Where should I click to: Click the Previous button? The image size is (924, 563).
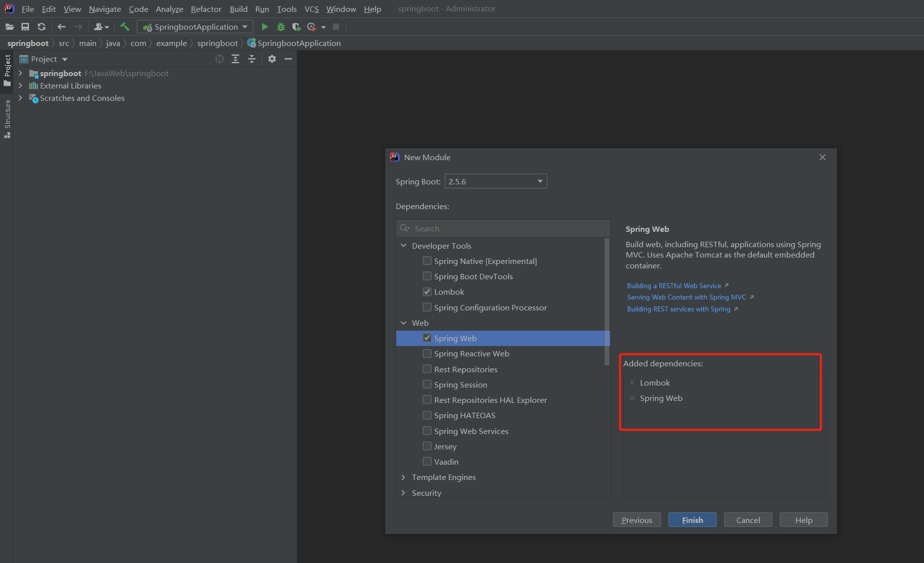pos(637,520)
